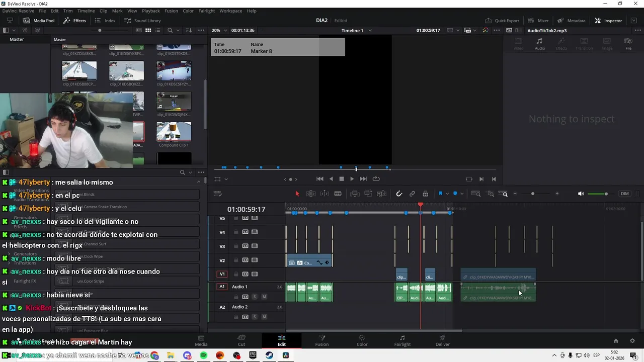Toggle auto select on track V3

[246, 246]
